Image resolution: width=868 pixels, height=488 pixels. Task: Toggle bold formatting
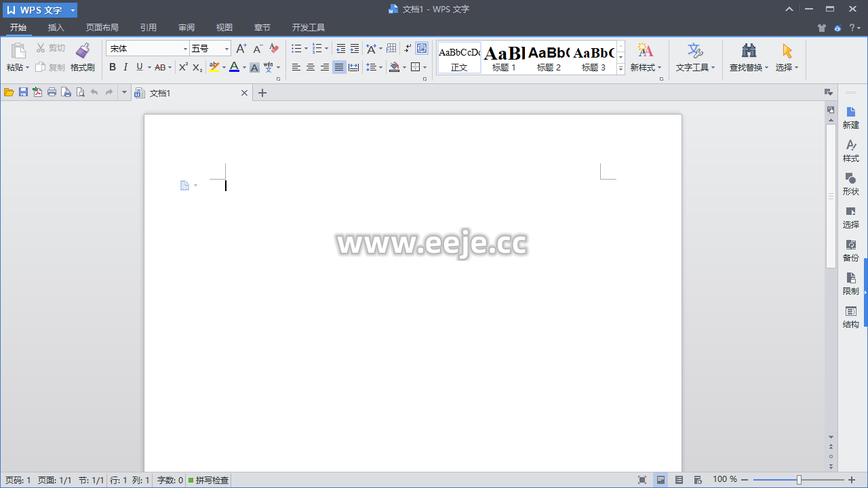coord(113,67)
